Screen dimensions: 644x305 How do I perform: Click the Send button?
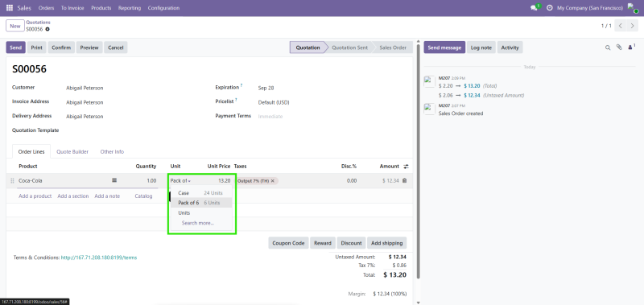pyautogui.click(x=15, y=47)
